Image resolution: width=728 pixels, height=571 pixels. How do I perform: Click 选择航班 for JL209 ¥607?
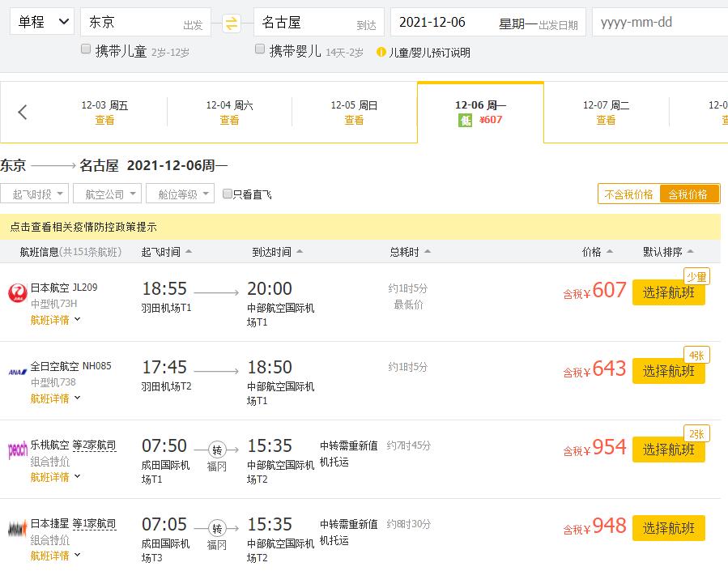click(669, 292)
